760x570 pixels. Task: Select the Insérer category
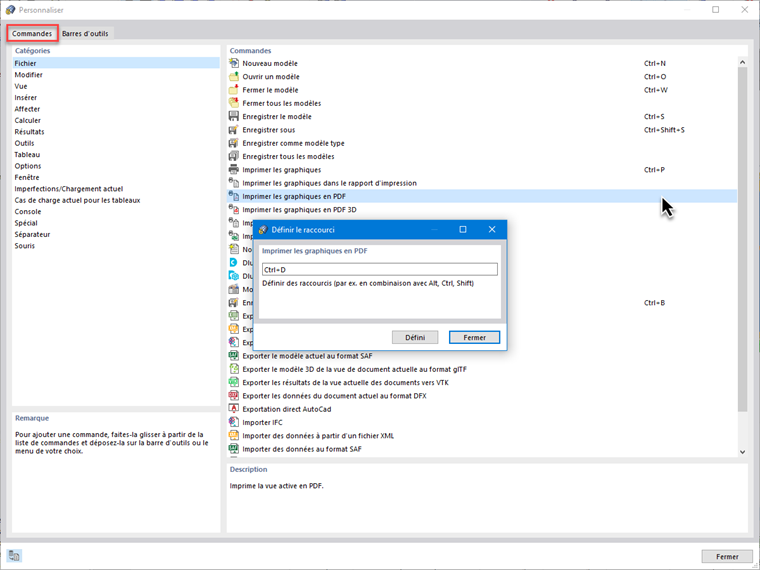[x=26, y=97]
